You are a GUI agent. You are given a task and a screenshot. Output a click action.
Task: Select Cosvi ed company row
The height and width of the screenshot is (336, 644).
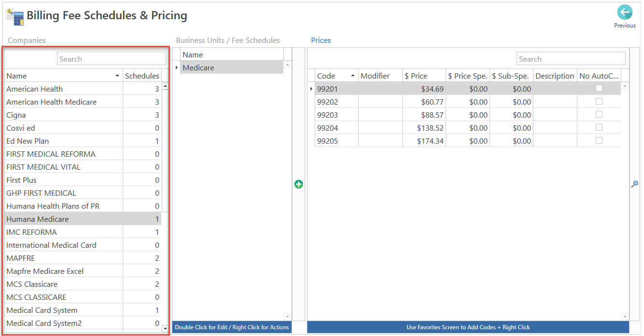[83, 128]
